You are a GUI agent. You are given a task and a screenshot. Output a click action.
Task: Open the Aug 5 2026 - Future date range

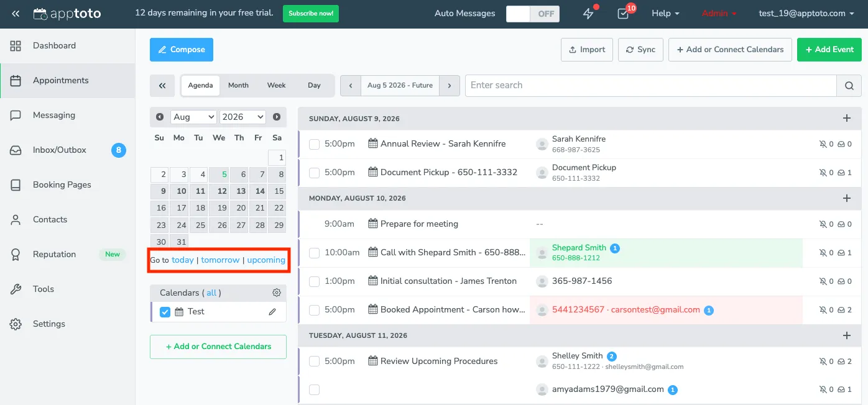point(400,86)
